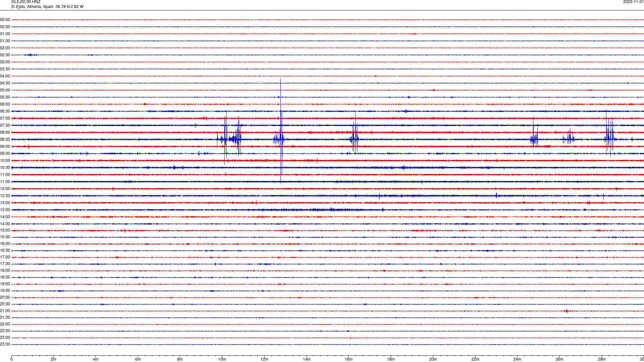Click the 12:00 time row label
The height and width of the screenshot is (362, 644).
(x=5, y=189)
